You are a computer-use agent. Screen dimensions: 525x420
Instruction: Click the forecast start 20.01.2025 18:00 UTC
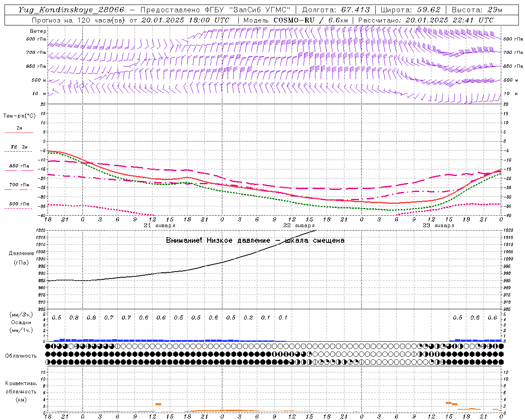click(x=185, y=20)
